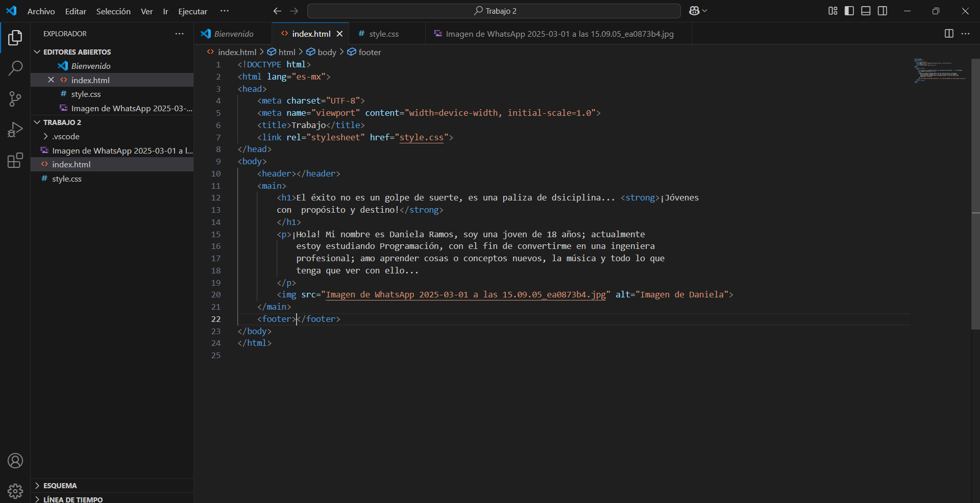Open Explorer panel More Actions ellipsis
Viewport: 980px width, 503px height.
[x=179, y=34]
